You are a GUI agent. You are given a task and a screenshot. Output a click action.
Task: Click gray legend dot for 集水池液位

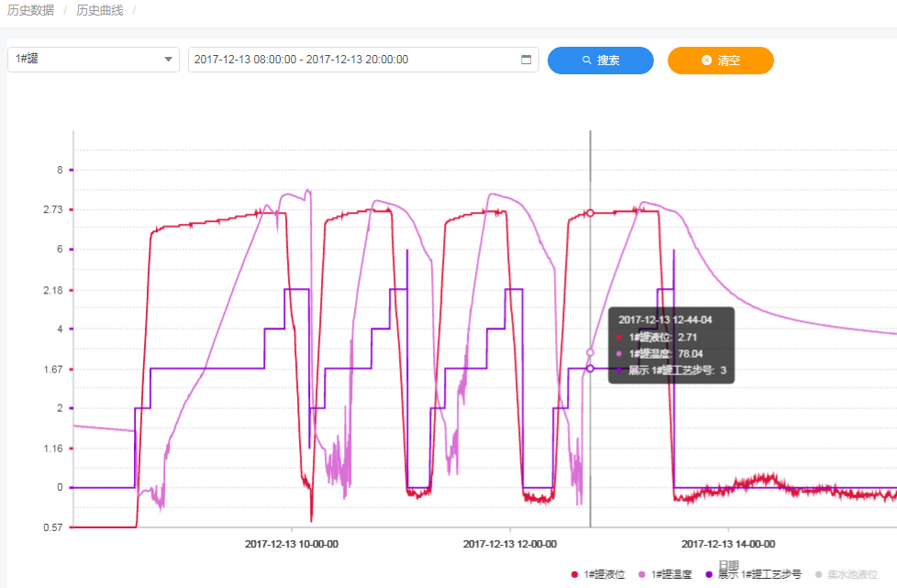coord(818,574)
